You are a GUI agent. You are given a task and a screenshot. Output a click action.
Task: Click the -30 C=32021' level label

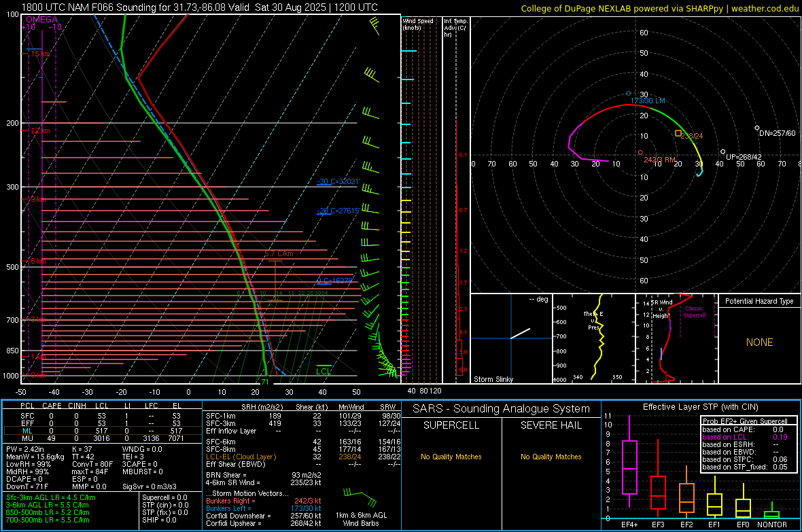338,181
